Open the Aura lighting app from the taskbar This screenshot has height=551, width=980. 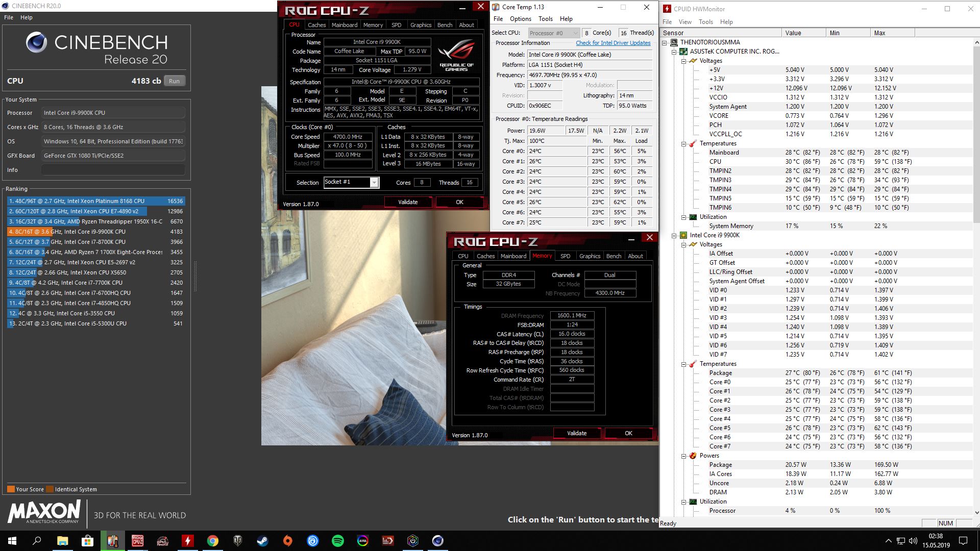click(x=363, y=541)
